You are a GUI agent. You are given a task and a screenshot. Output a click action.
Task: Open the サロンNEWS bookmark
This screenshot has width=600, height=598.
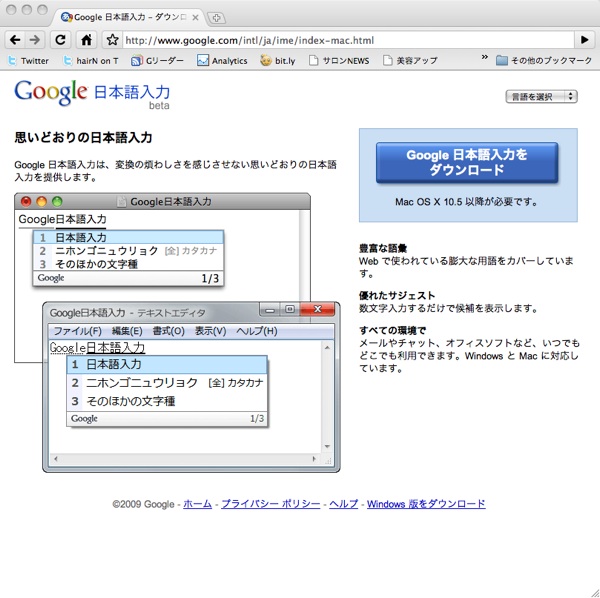(339, 60)
